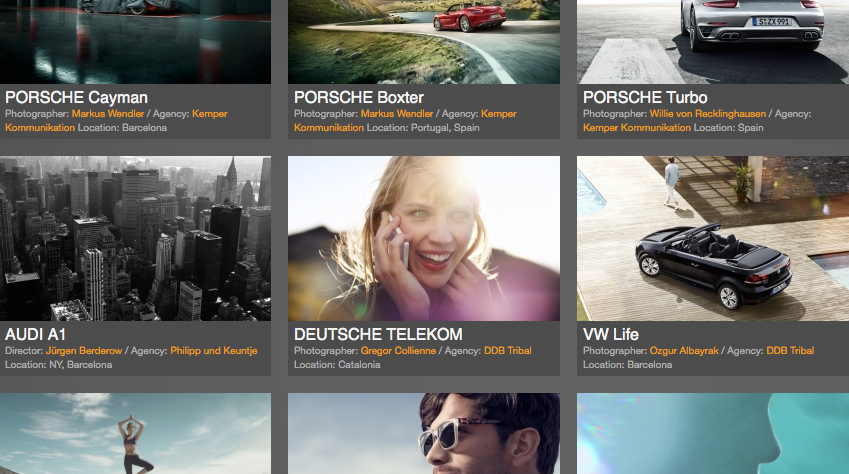Screen dimensions: 849x474
Task: Open the DEUTSCHE TELEKOM woman on phone image
Action: [424, 238]
